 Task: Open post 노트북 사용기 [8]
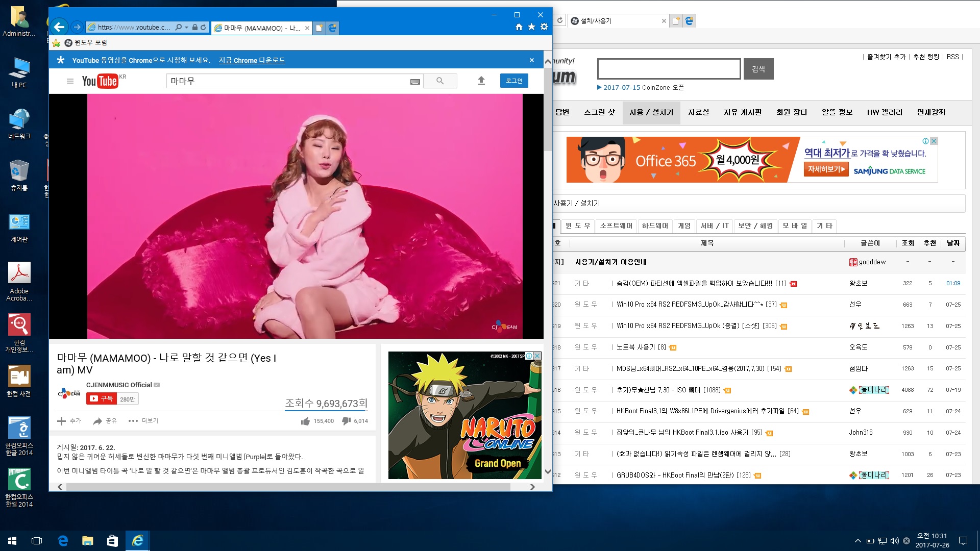point(641,347)
